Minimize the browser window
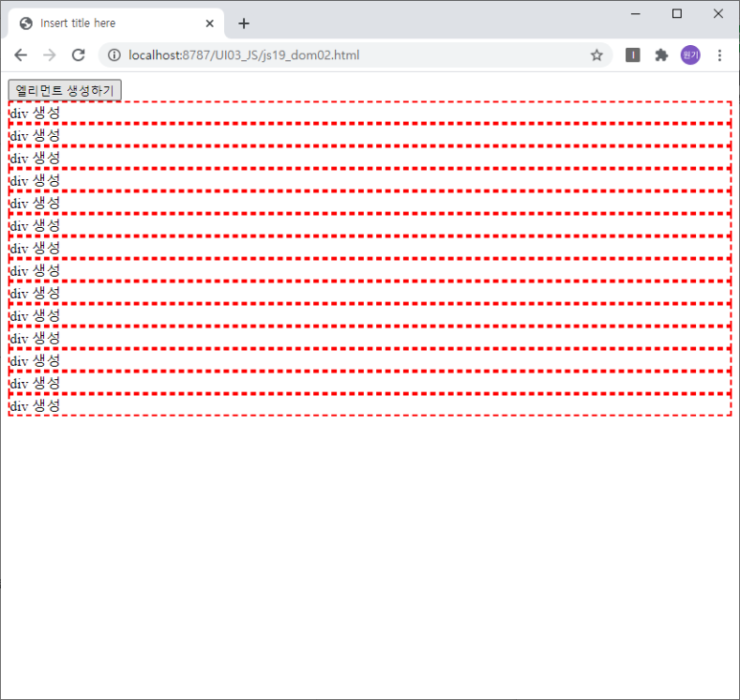Viewport: 740px width, 700px height. 636,13
